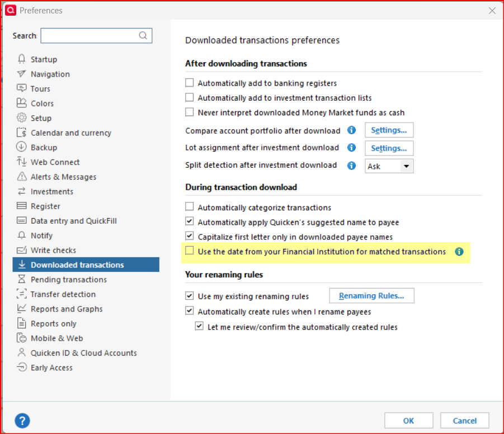Open help with the blue question mark
The width and height of the screenshot is (504, 434).
pos(22,421)
